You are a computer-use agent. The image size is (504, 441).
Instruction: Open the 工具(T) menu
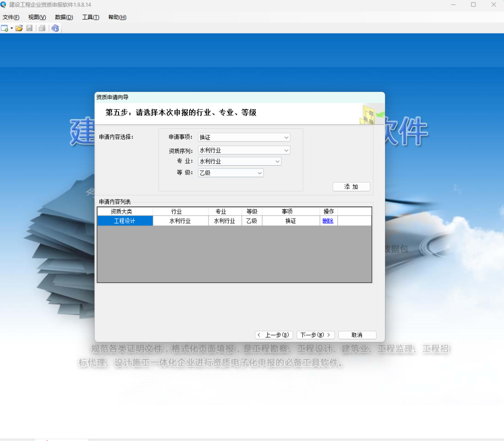pyautogui.click(x=91, y=17)
